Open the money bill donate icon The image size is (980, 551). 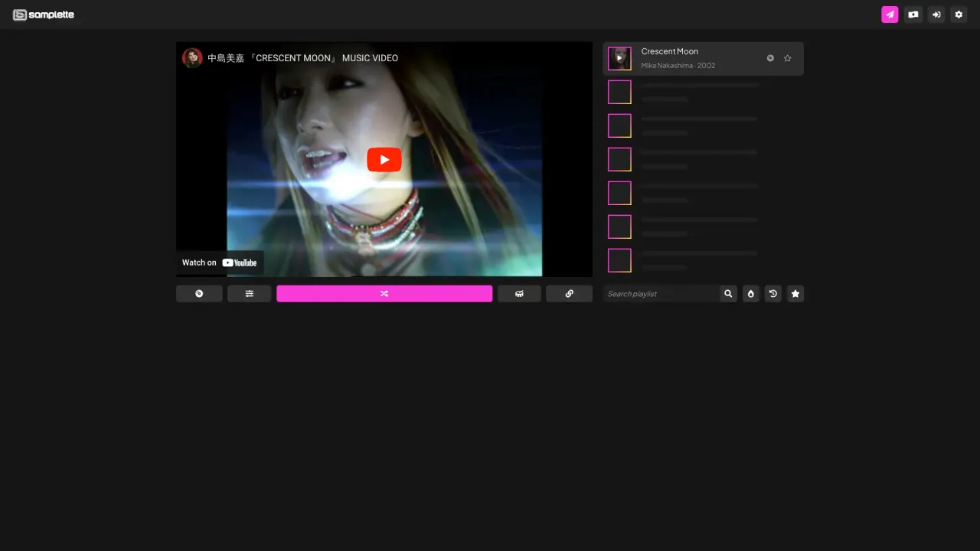click(913, 15)
